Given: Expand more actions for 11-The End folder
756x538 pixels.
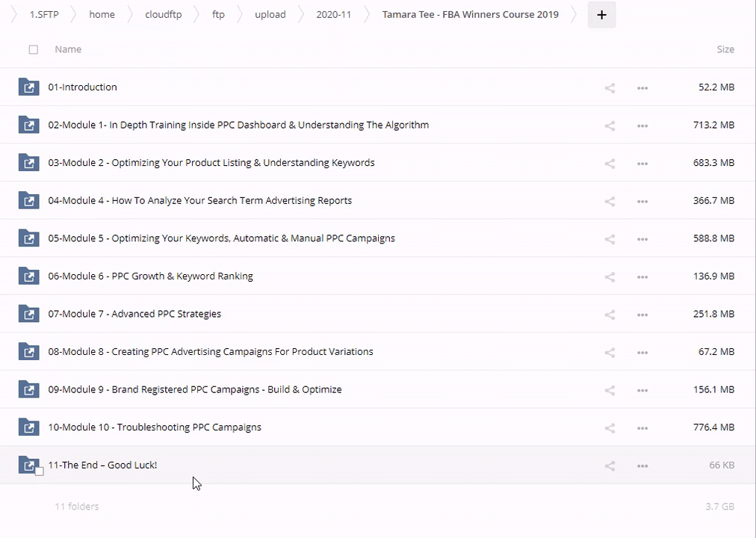Looking at the screenshot, I should [642, 466].
